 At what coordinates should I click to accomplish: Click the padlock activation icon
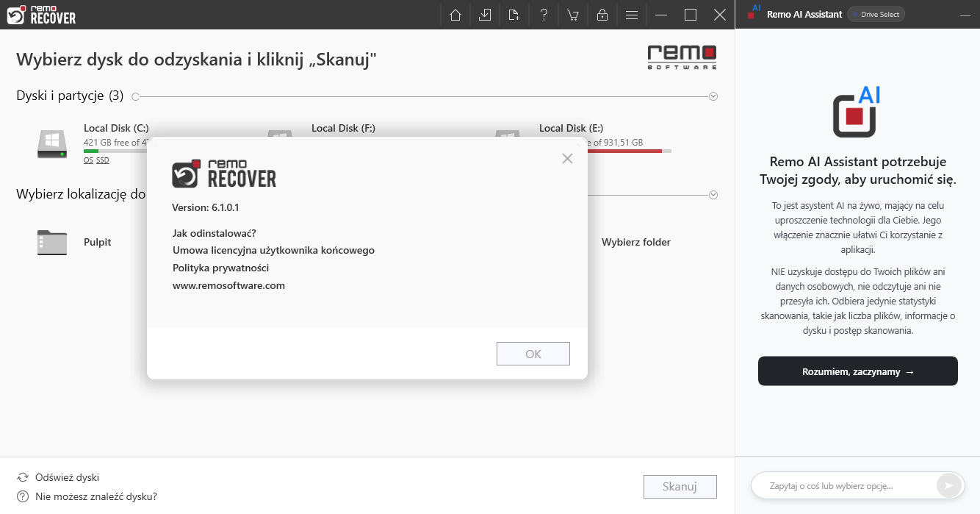(602, 15)
